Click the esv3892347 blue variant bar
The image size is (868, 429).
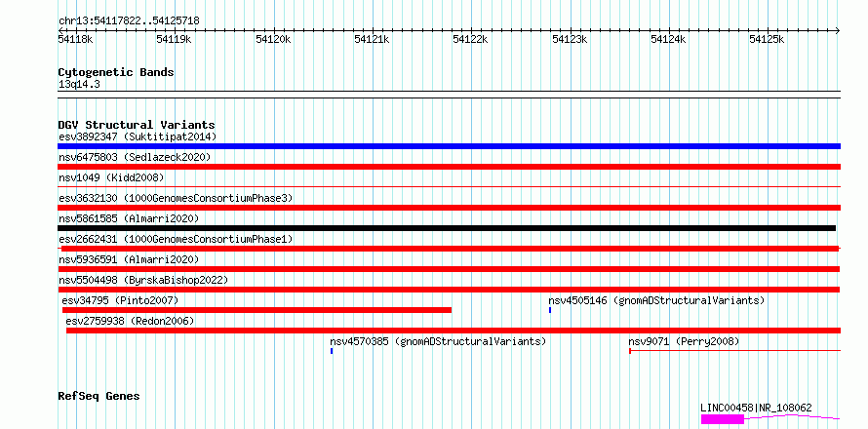tap(449, 146)
